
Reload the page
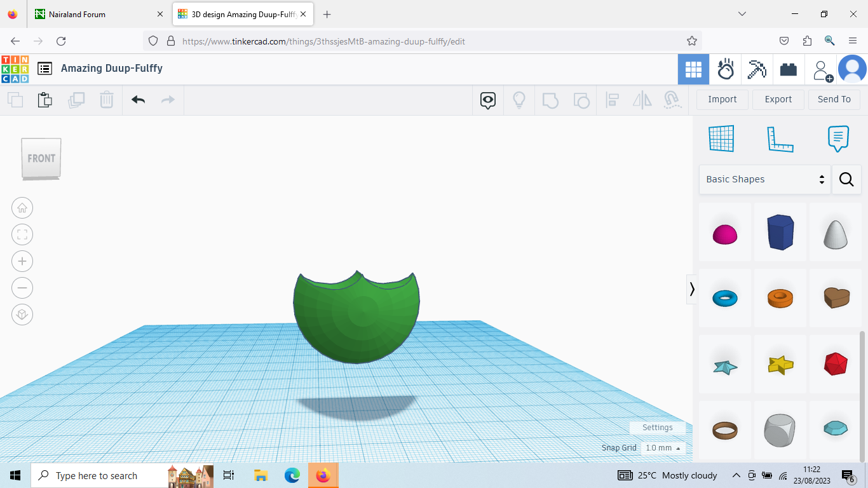pos(61,41)
